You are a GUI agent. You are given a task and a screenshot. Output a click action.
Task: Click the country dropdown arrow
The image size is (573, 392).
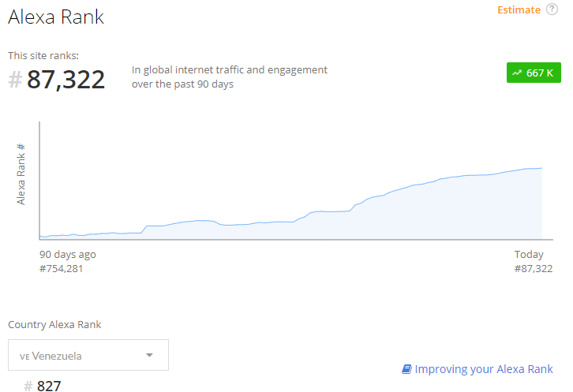149,355
